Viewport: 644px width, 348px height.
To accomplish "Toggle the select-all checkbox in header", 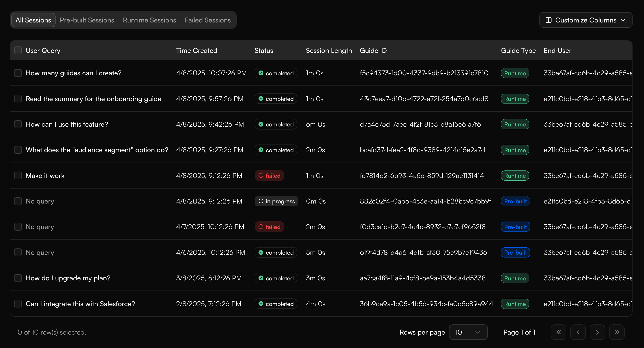I will pyautogui.click(x=18, y=50).
